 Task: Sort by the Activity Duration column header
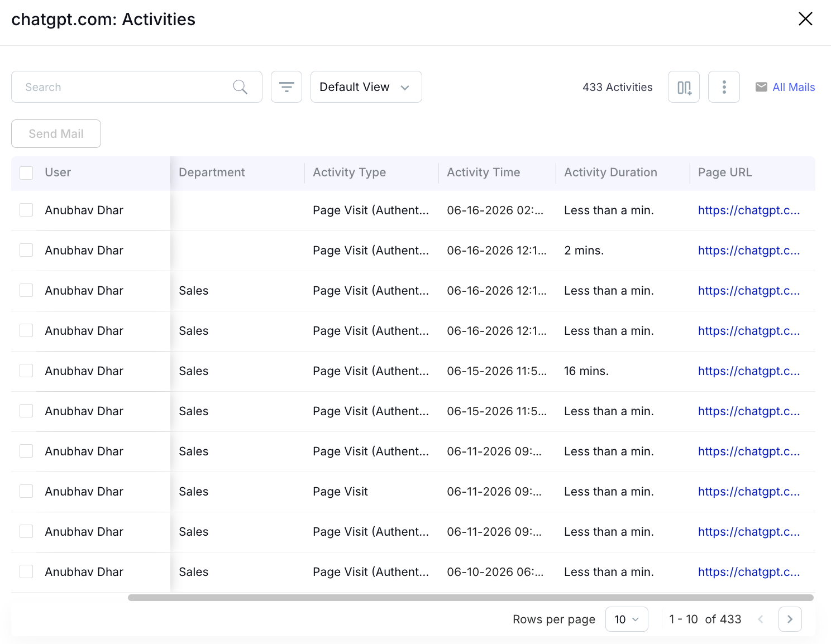(610, 172)
